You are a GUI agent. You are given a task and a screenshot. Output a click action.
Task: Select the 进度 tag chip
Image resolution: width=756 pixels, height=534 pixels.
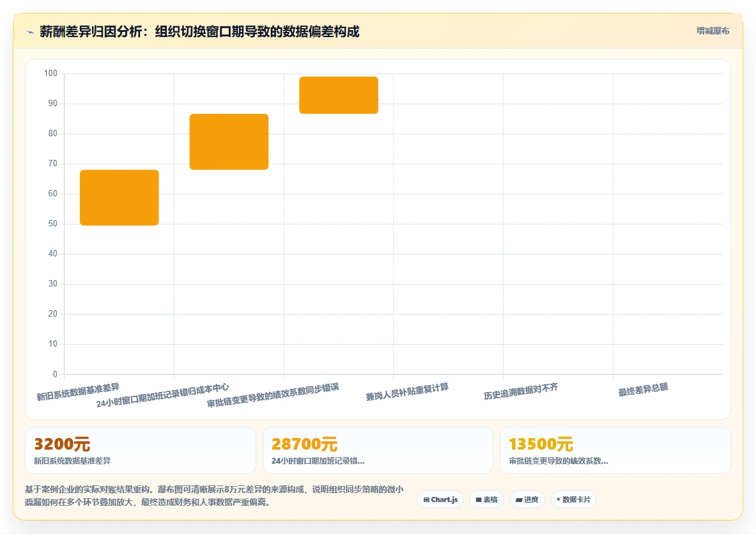pos(527,499)
